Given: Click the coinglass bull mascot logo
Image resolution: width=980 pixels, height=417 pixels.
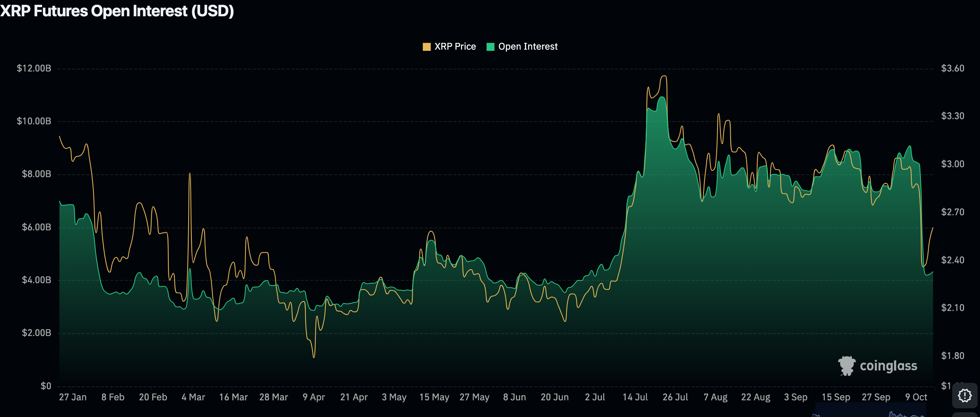Looking at the screenshot, I should pos(847,365).
